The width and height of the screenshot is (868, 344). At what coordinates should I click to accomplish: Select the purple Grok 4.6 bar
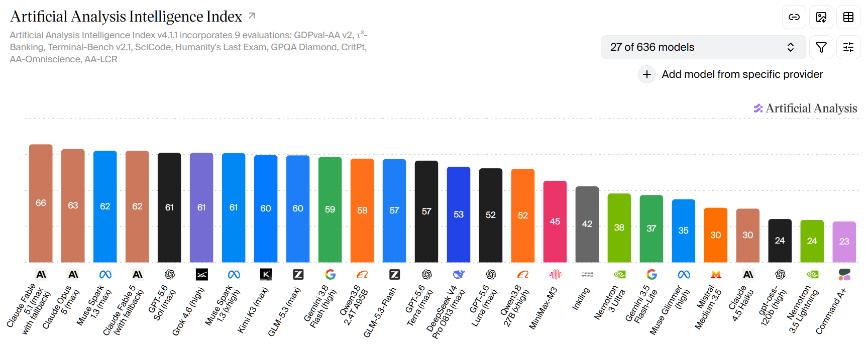tap(201, 207)
